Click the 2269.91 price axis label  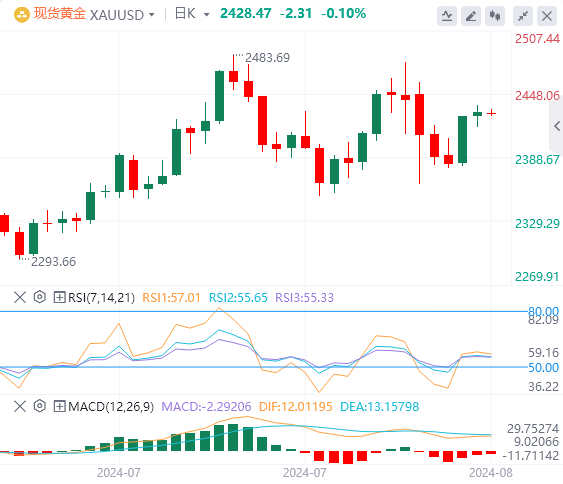537,277
